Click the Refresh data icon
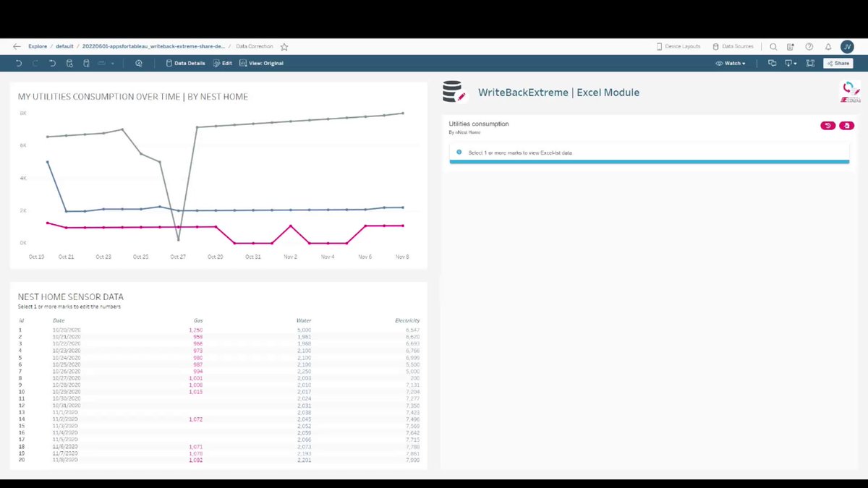 click(x=69, y=64)
